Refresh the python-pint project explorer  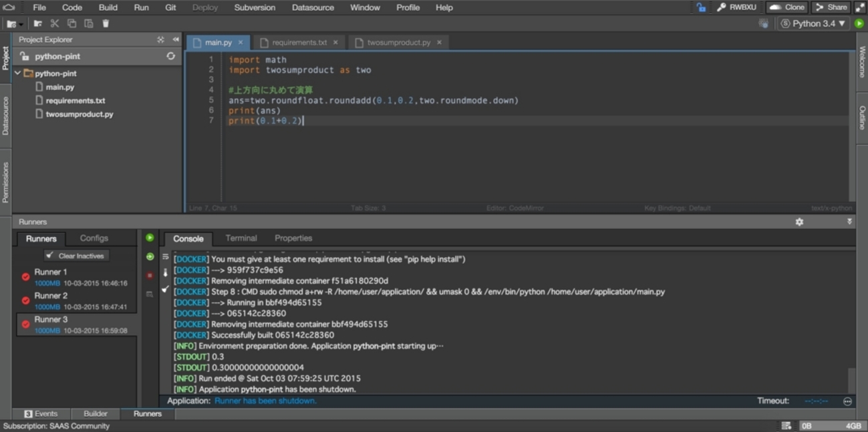click(170, 56)
